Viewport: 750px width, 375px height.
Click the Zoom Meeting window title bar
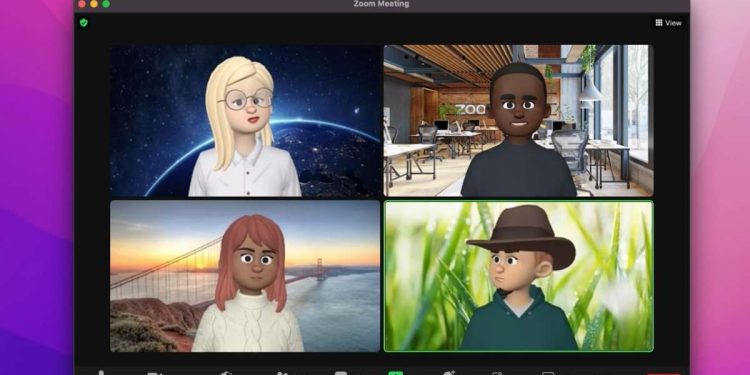[381, 4]
